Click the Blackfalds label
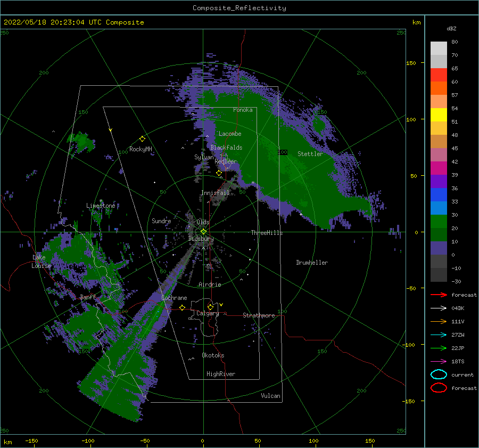 point(226,148)
